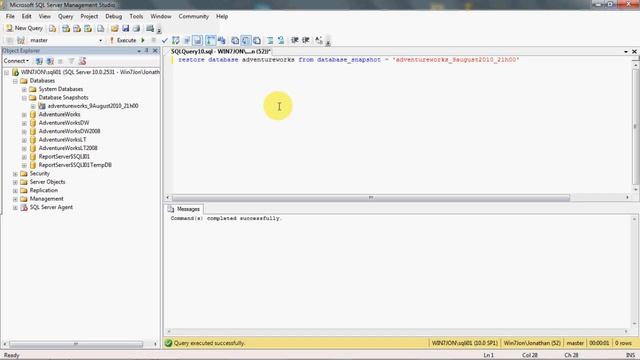This screenshot has height=360, width=640.
Task: Click the Analysis Services MDX Query icon
Action: click(66, 28)
